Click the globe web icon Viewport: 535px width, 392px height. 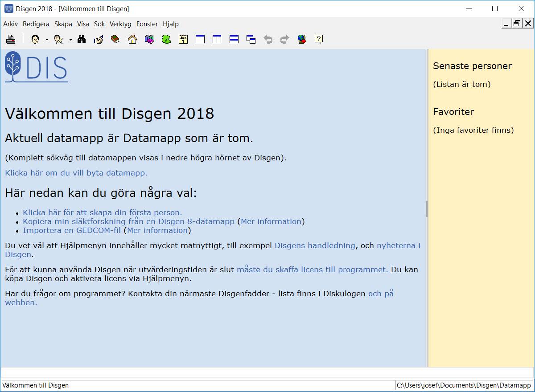tap(302, 39)
